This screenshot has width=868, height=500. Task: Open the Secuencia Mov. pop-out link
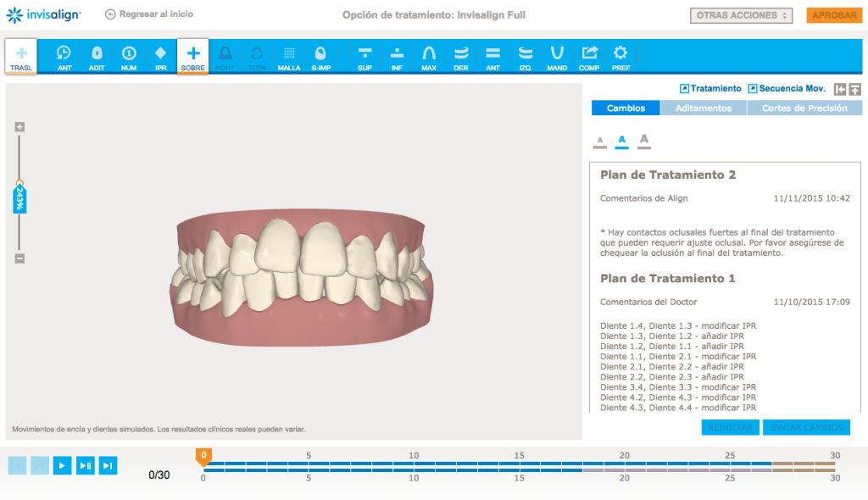coord(787,89)
